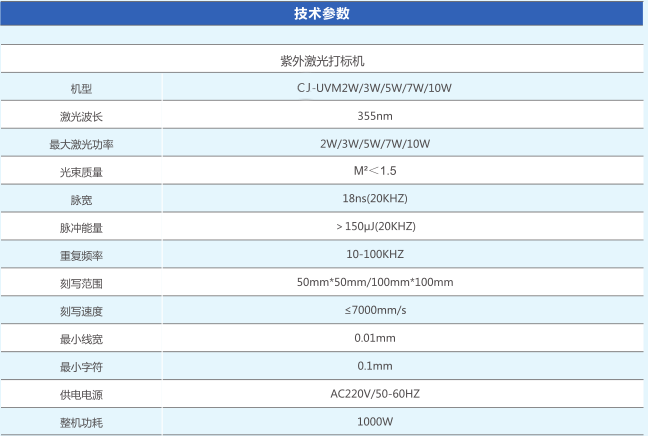
Task: Select the 1000W power consumption value
Action: point(375,421)
